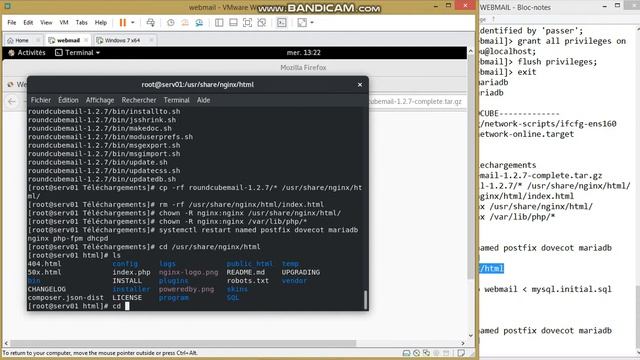This screenshot has width=640, height=360.
Task: Click the WEBMAIL - Bloc-notes title bar
Action: (x=538, y=7)
